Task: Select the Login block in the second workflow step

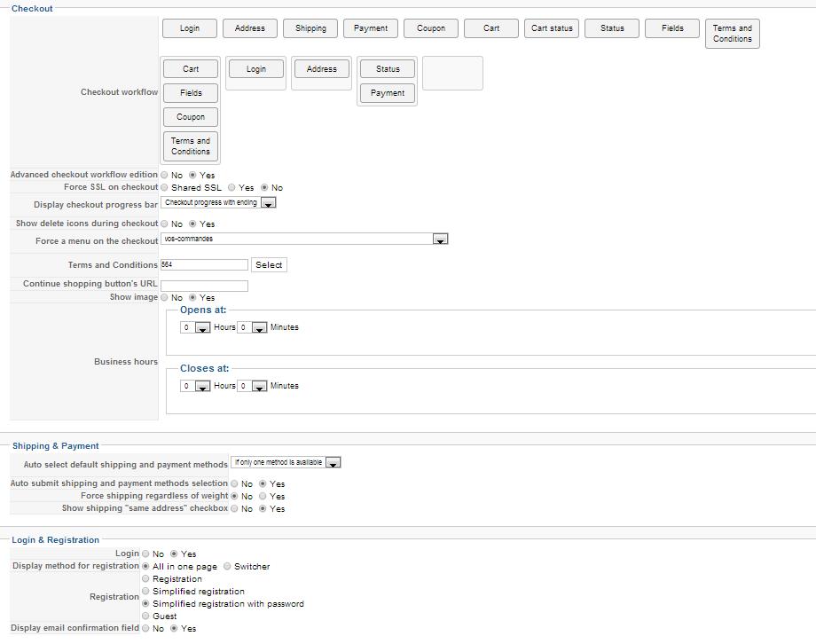Action: click(256, 68)
